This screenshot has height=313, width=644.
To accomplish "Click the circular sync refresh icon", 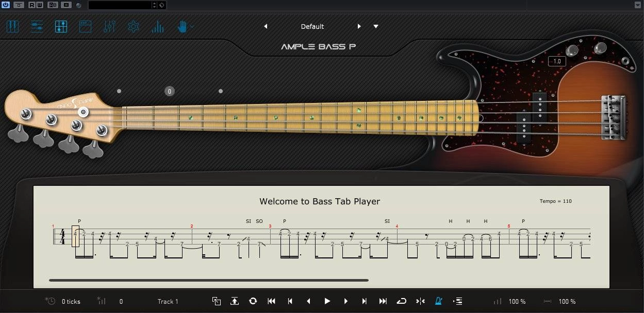I will [x=253, y=301].
